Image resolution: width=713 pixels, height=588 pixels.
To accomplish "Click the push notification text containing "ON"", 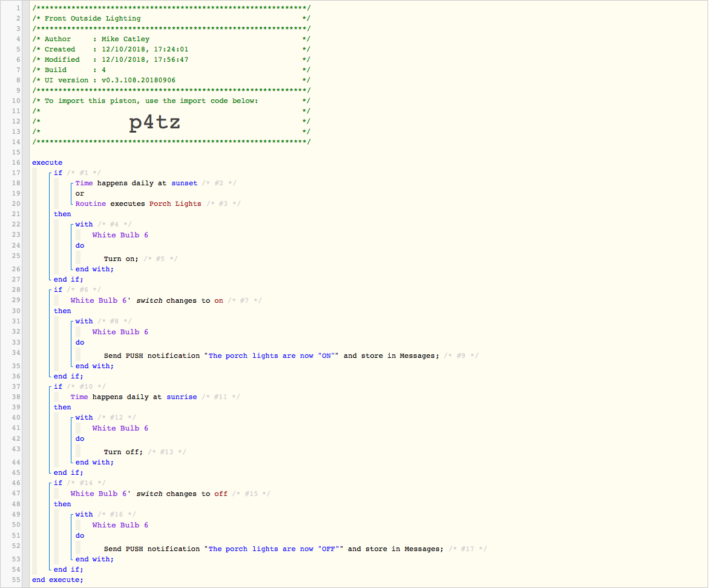I will click(271, 355).
